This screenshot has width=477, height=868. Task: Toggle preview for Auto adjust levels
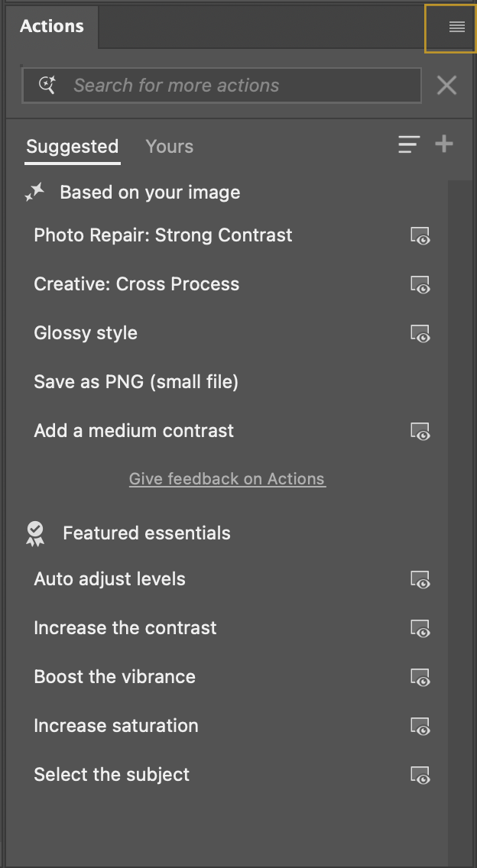coord(420,580)
